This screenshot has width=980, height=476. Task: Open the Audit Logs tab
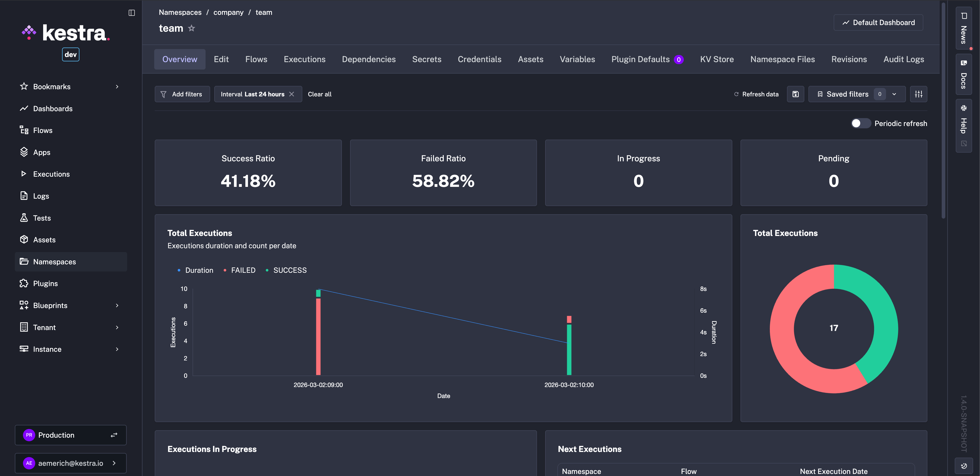[x=903, y=59]
